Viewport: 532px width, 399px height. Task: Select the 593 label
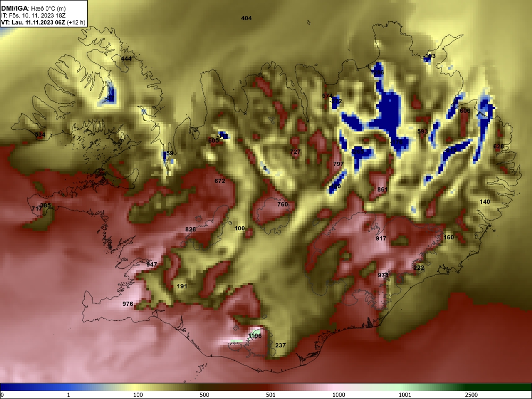point(422,131)
